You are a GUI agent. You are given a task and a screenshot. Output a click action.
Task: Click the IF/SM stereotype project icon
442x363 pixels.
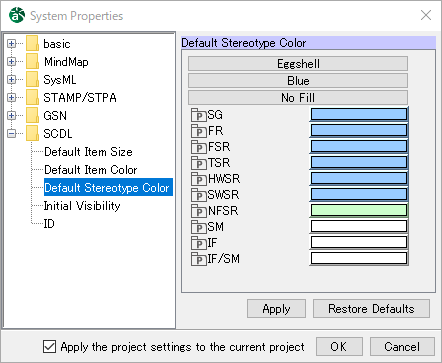pos(199,259)
